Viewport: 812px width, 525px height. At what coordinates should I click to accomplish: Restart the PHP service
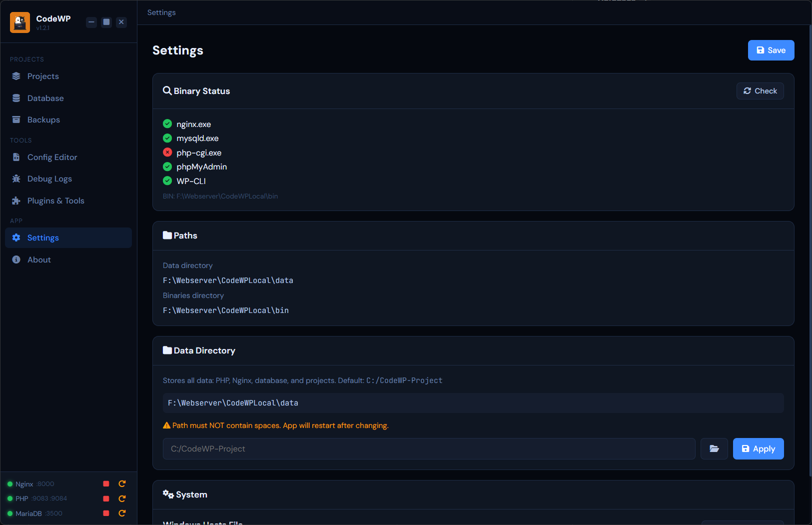(122, 498)
